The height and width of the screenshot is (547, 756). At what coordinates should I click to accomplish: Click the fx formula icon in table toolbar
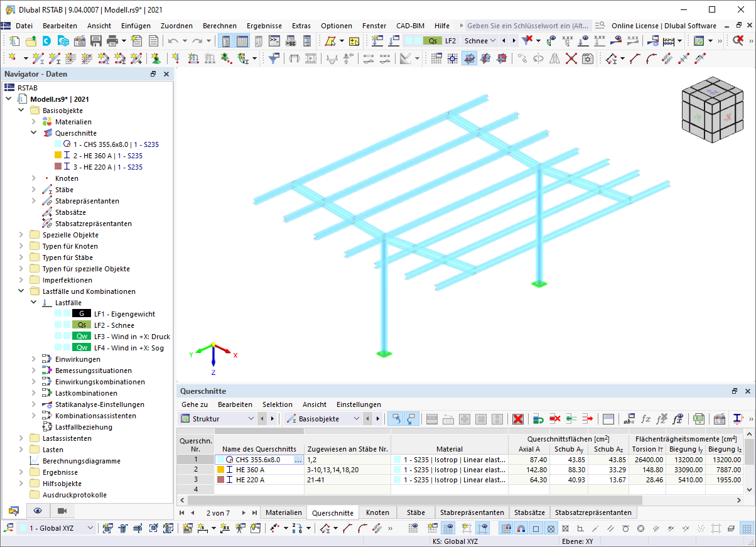coord(645,419)
